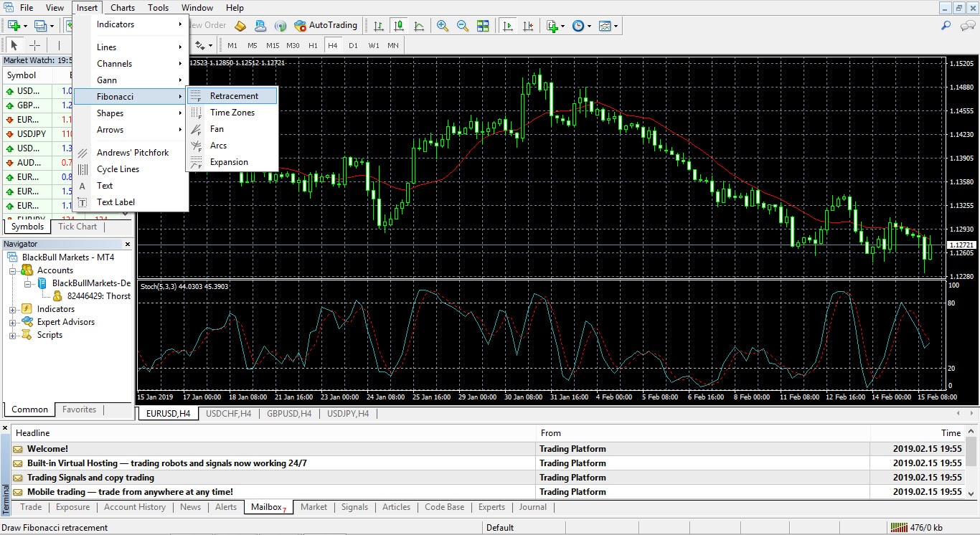Open the Journal terminal tab
Viewport: 980px width, 535px height.
(533, 507)
